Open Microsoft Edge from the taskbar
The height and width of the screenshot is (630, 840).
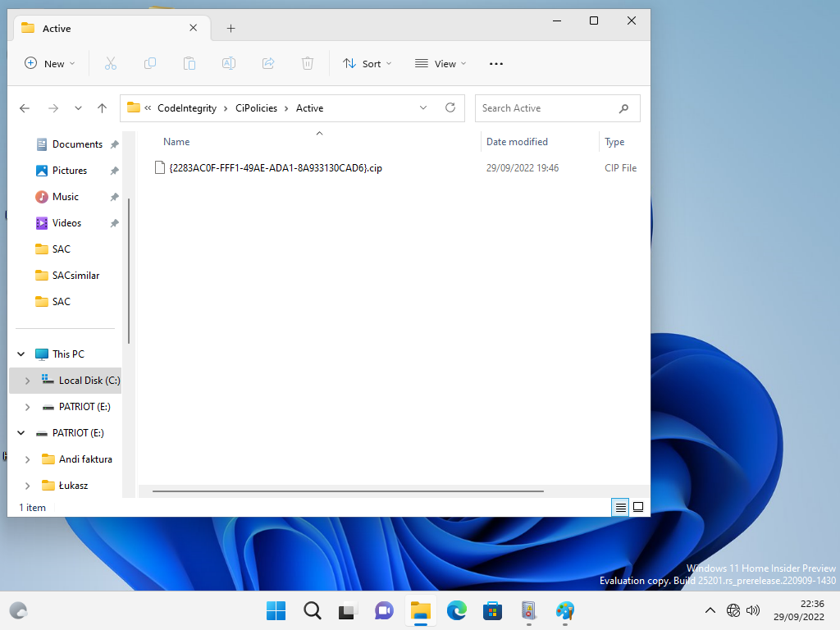point(456,610)
